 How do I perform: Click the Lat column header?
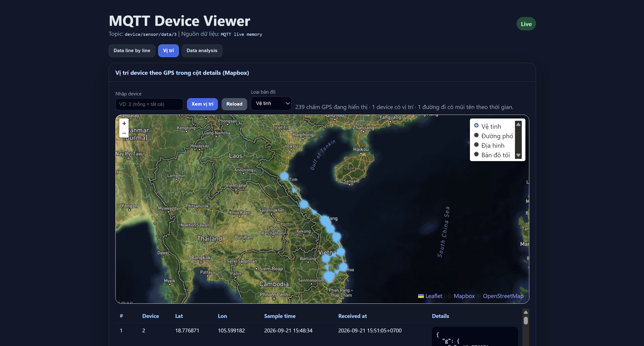tap(179, 316)
